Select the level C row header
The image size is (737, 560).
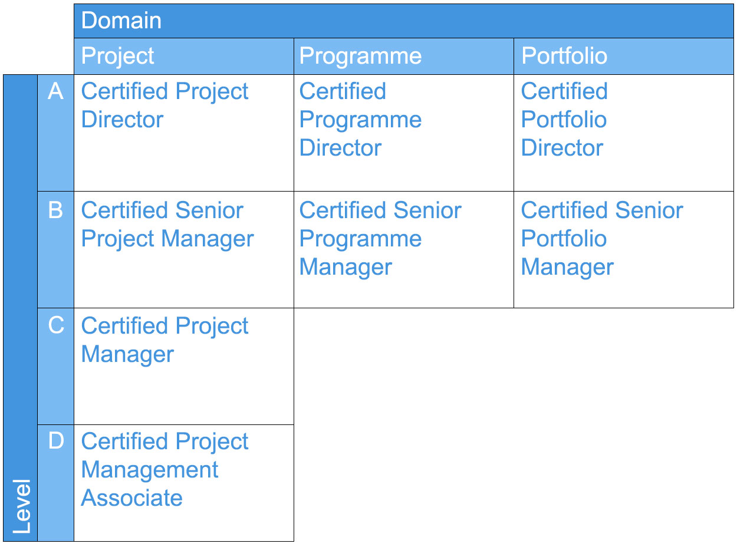(x=55, y=325)
